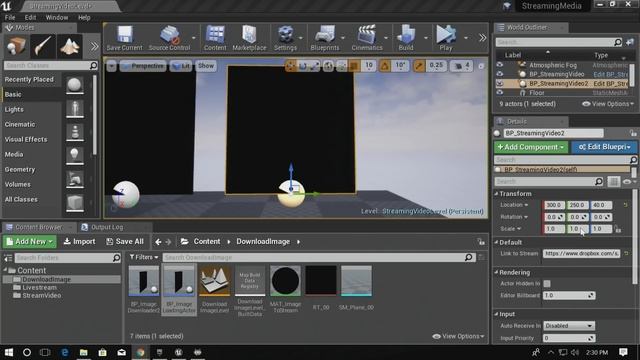Select translate gizmo tool in viewport
The image size is (640, 360).
(290, 66)
